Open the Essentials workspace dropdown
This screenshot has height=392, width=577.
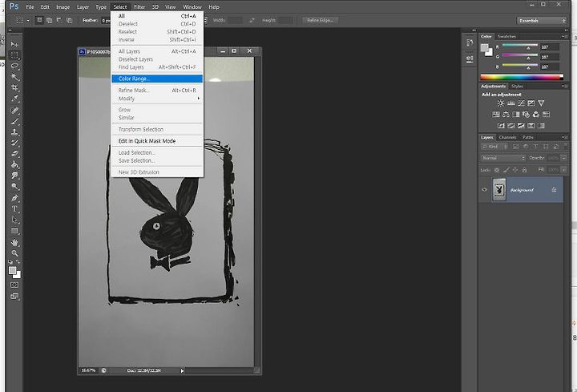tap(541, 21)
